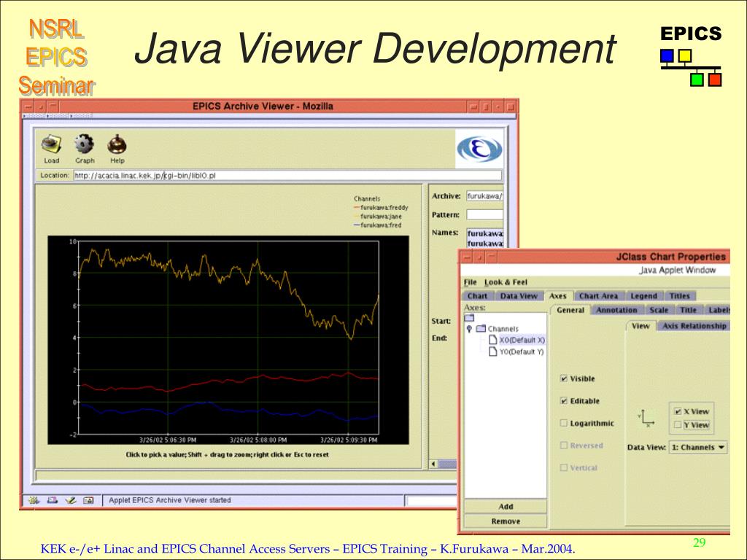Open the File menu in Chart Properties
This screenshot has width=747, height=560.
click(x=471, y=282)
